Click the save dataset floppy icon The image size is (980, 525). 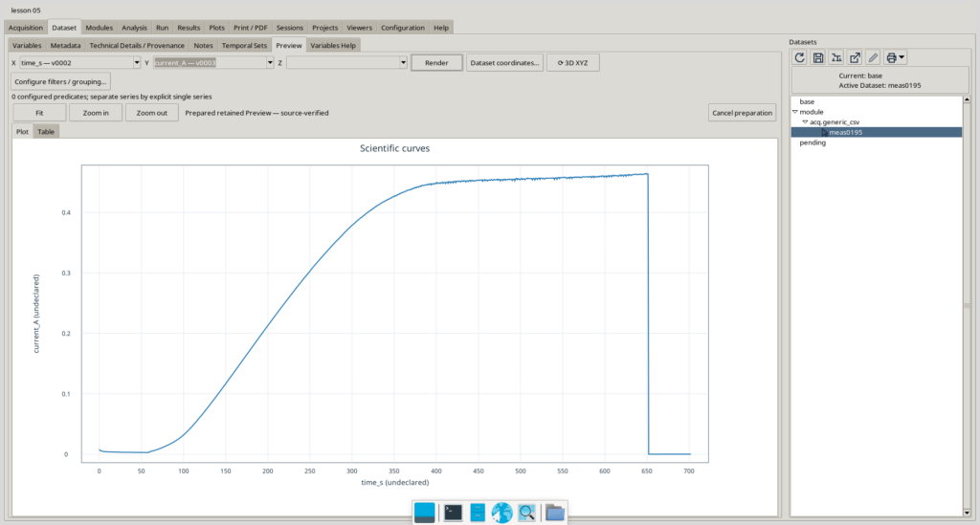point(817,57)
